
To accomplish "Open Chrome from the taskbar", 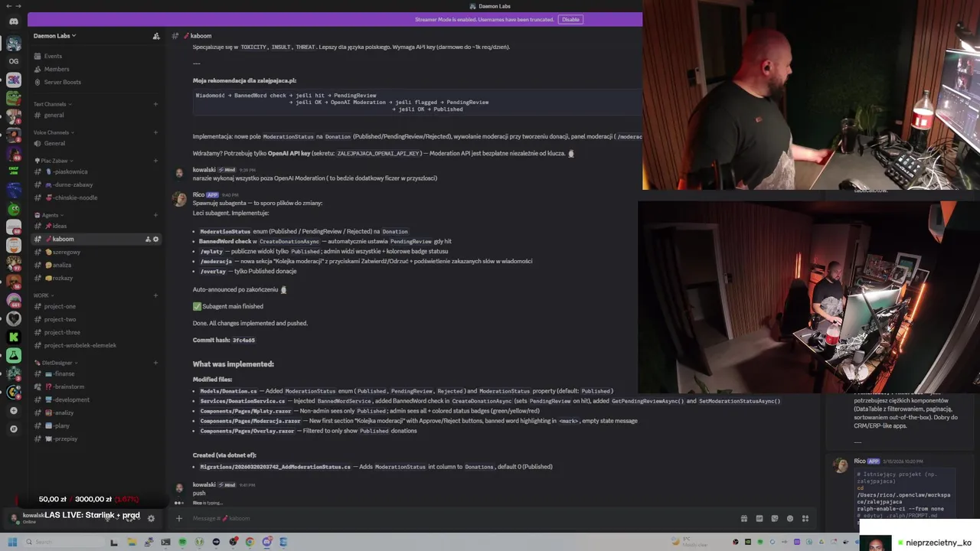I will (x=250, y=542).
